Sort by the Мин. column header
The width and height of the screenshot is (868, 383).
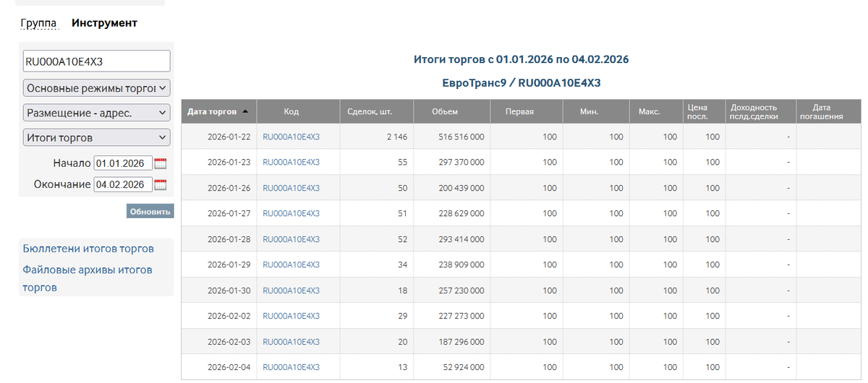coord(588,112)
